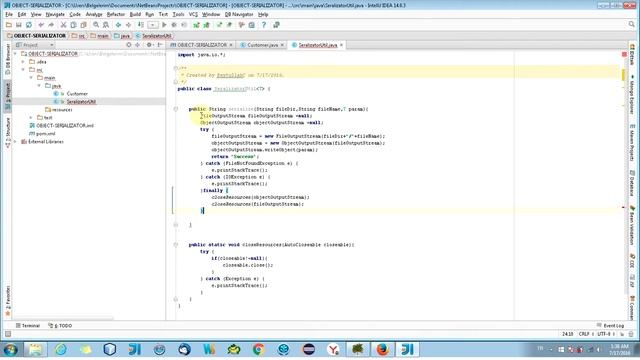Toggle the DB Browser side panel tab

8,60
